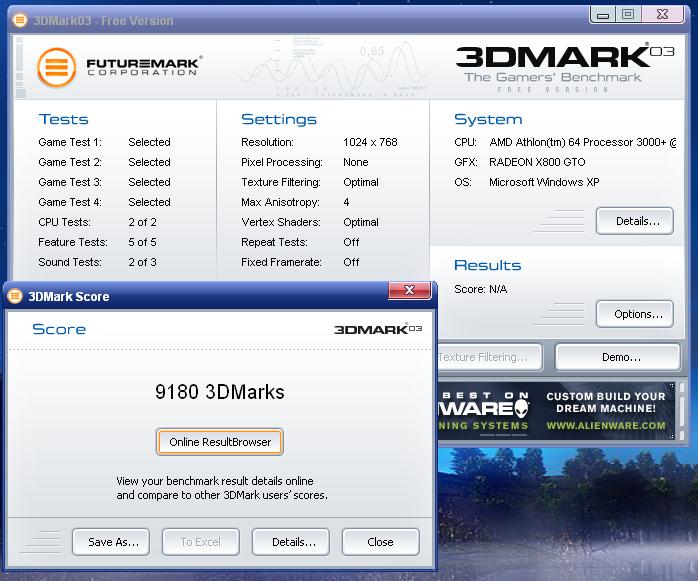Click the 3DMark03 title bar icon
This screenshot has height=581, width=698.
[x=20, y=20]
